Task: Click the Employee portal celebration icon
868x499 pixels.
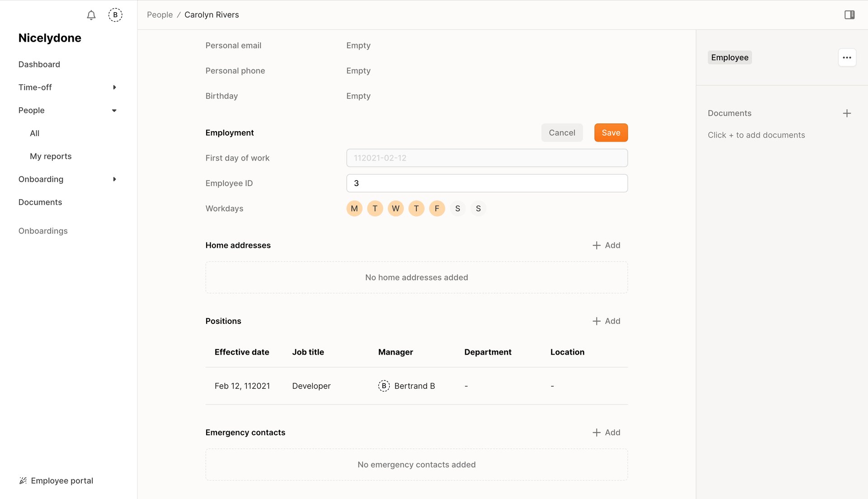Action: (23, 480)
